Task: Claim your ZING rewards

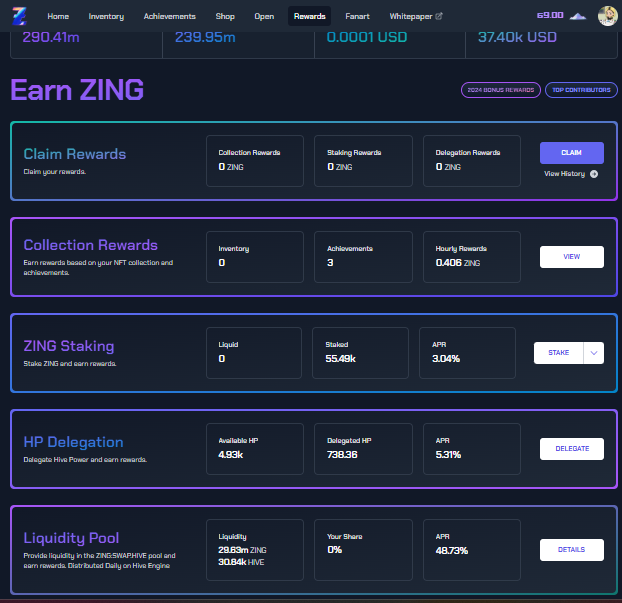Action: click(x=572, y=153)
